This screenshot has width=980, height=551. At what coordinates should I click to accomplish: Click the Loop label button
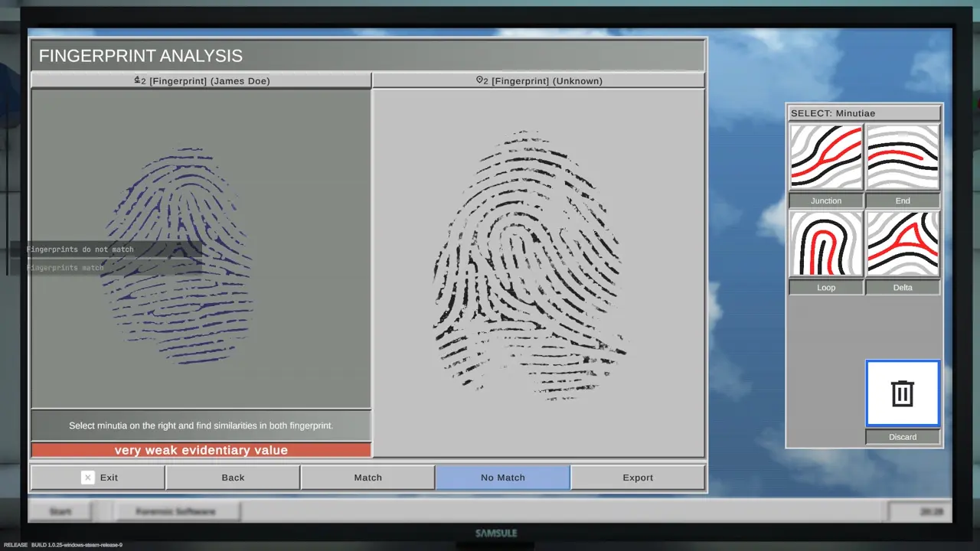(826, 288)
